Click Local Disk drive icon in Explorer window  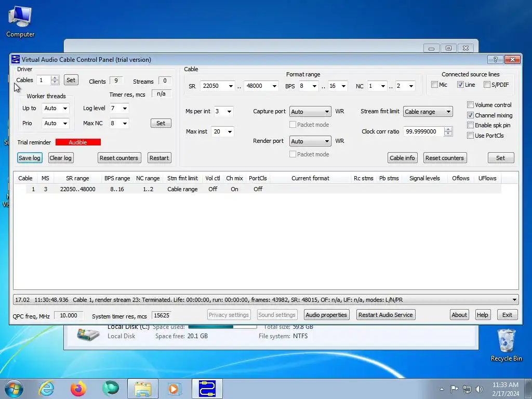click(88, 335)
